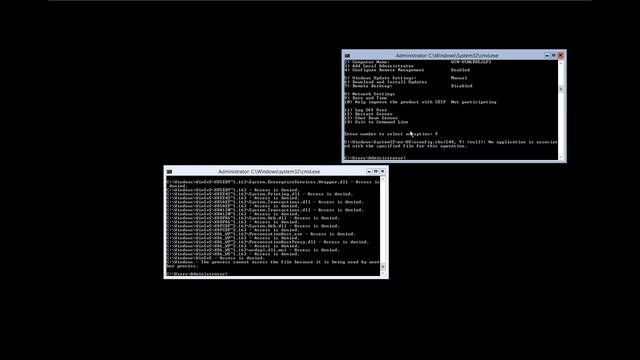The height and width of the screenshot is (360, 640).
Task: Close the sconfig cmd window with red X
Action: tap(561, 55)
